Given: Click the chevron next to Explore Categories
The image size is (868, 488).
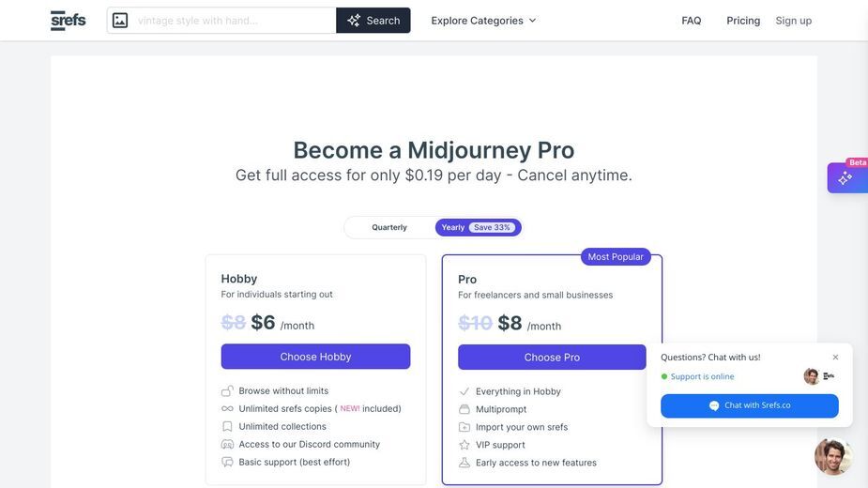Looking at the screenshot, I should pos(533,21).
